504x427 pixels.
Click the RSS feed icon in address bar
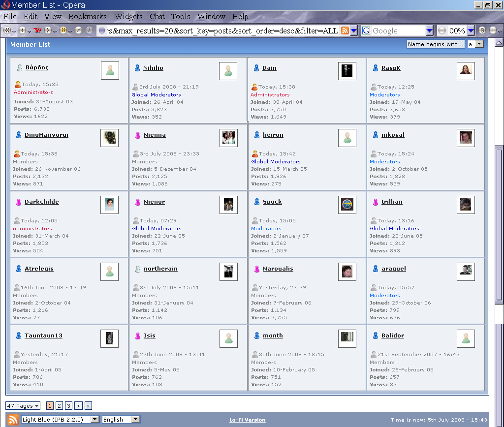pyautogui.click(x=345, y=30)
